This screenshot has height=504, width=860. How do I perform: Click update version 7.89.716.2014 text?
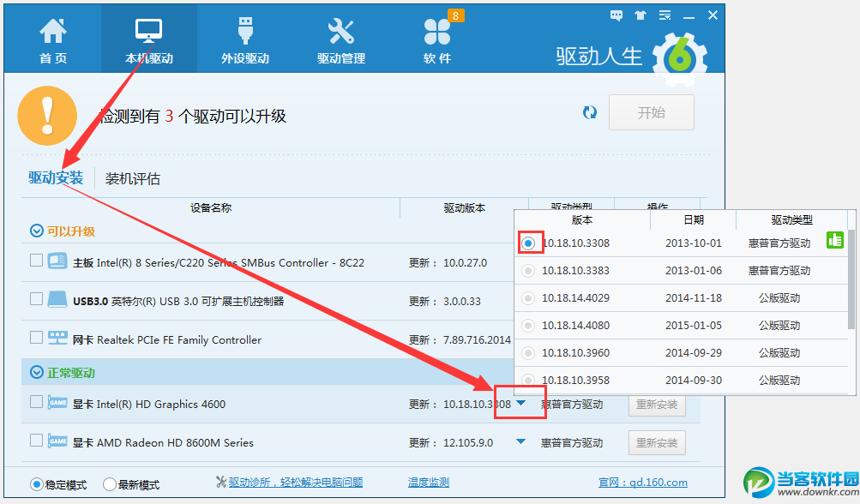coord(478,340)
